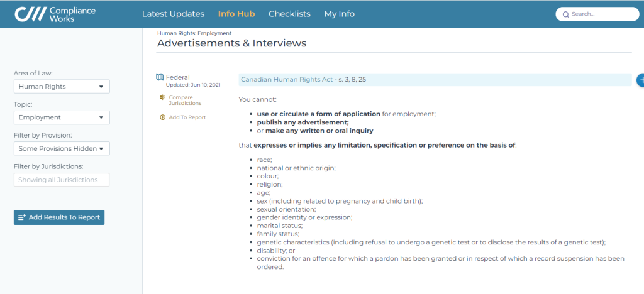Click Add Results To Report button
The width and height of the screenshot is (644, 294).
(x=59, y=217)
